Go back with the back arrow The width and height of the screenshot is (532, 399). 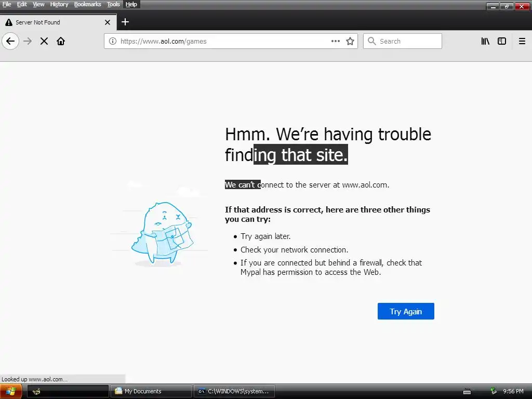(x=10, y=42)
